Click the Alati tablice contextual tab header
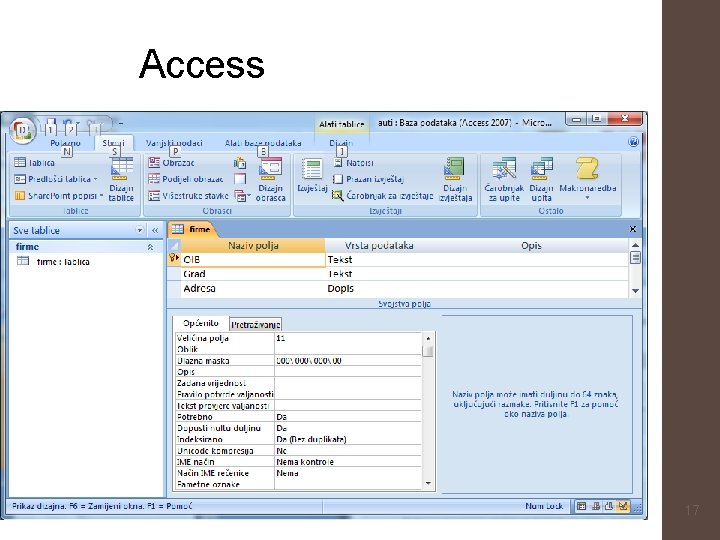 (x=342, y=124)
